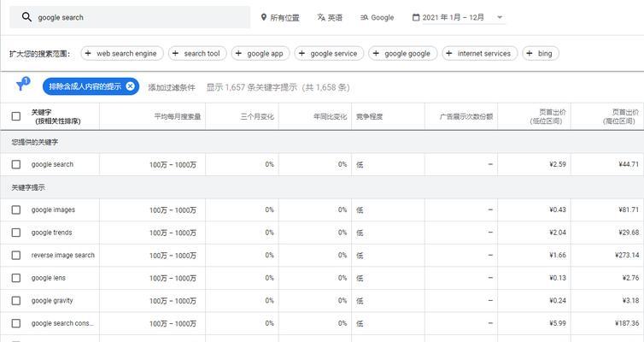Open the date range dropdown arrow
Image resolution: width=644 pixels, height=342 pixels.
(500, 17)
